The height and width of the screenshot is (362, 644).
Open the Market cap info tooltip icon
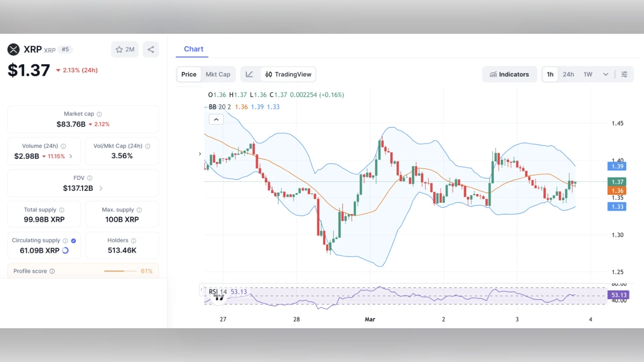(100, 114)
